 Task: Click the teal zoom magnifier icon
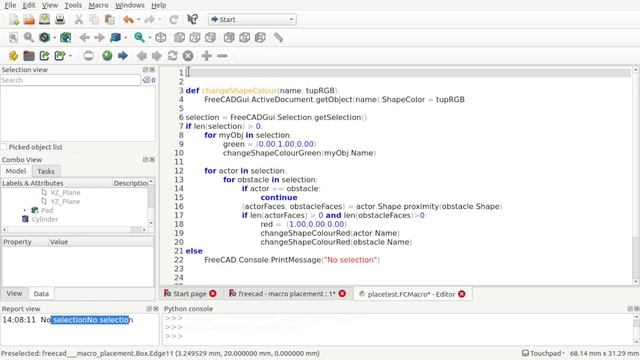[140, 38]
